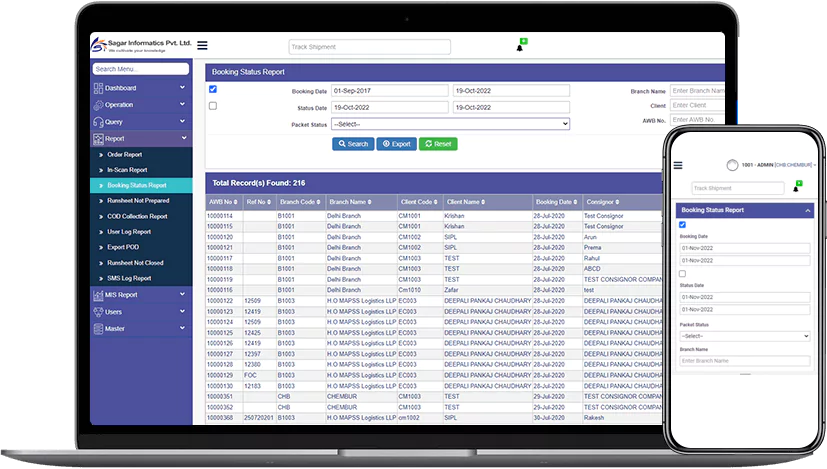Click the green Reset button
Screen dimensions: 827x469
click(x=438, y=144)
